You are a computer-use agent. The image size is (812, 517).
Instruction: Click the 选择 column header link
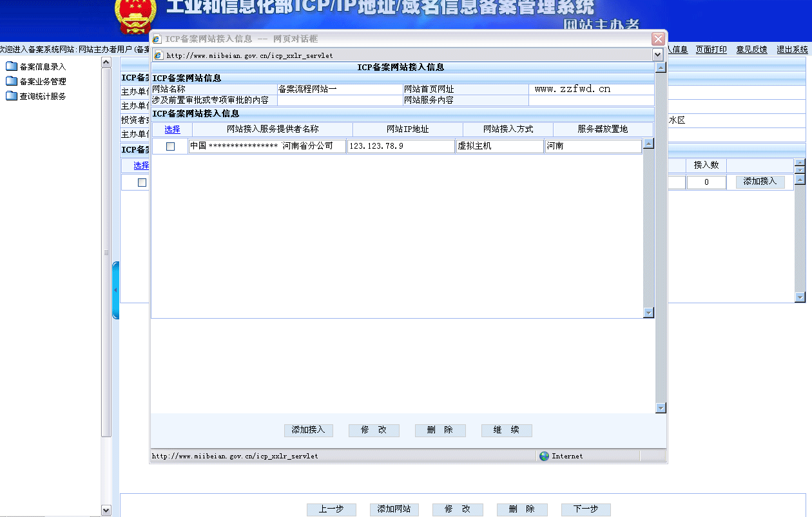tap(171, 129)
